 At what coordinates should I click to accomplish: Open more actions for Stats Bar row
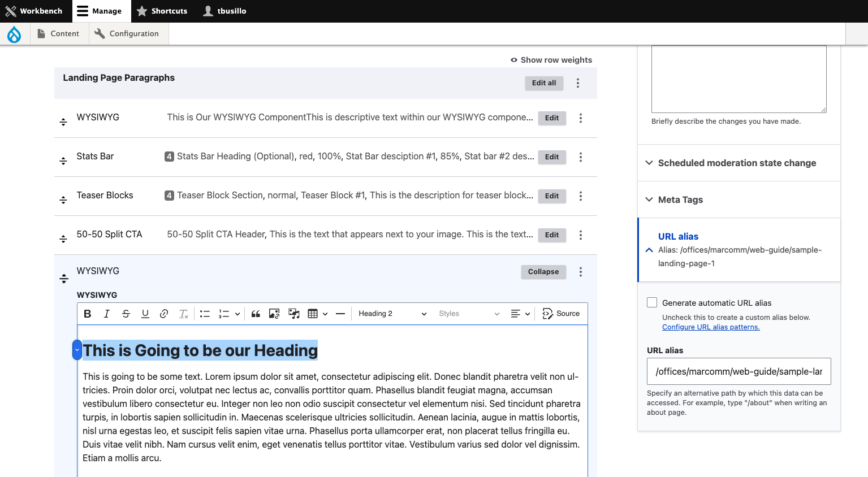pyautogui.click(x=581, y=157)
